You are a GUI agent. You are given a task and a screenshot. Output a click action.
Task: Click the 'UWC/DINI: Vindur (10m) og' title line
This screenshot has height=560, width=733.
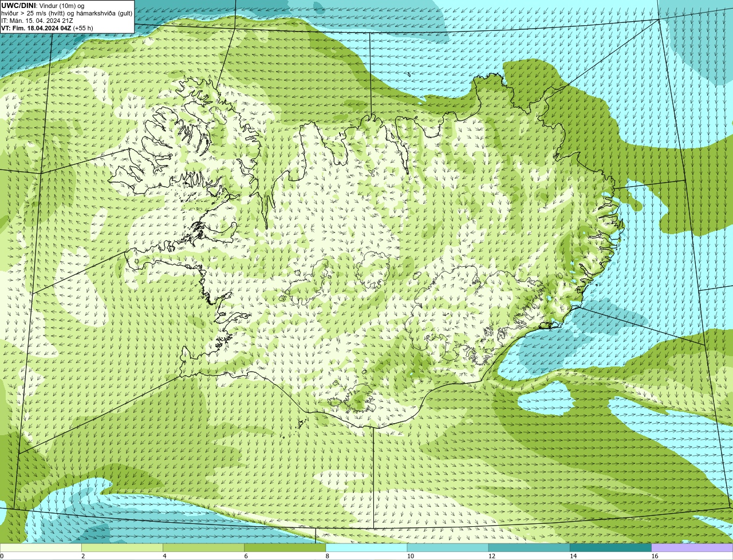click(x=43, y=6)
